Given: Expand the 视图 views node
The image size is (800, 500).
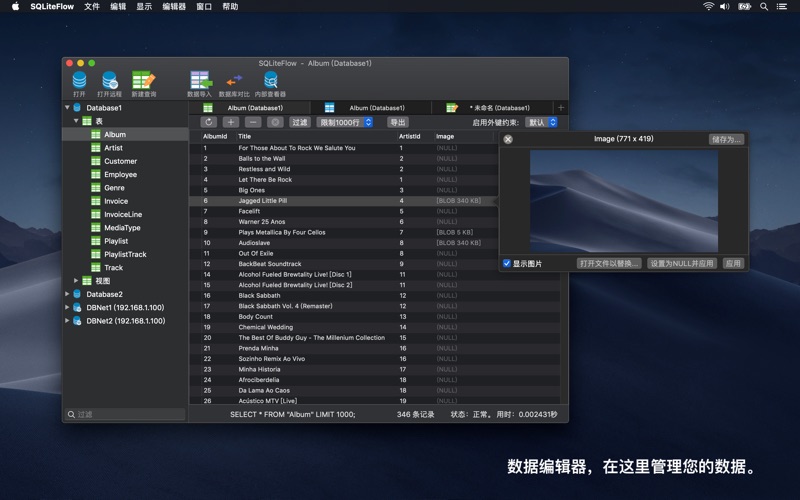Looking at the screenshot, I should tap(76, 281).
